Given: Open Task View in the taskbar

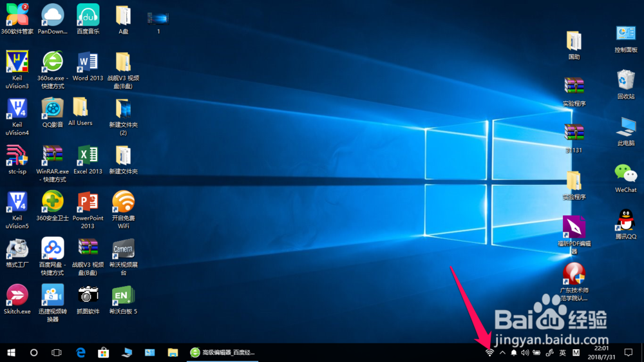Looking at the screenshot, I should pos(56,352).
